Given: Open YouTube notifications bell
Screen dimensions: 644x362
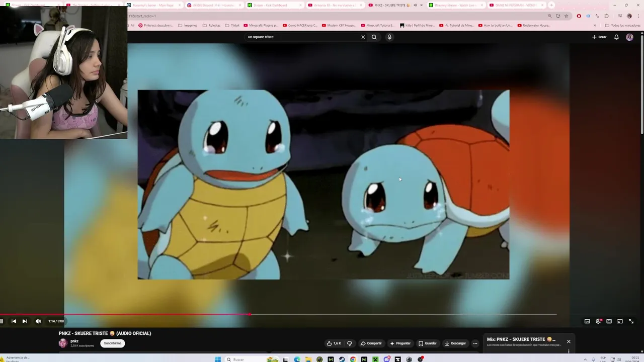Looking at the screenshot, I should point(616,37).
